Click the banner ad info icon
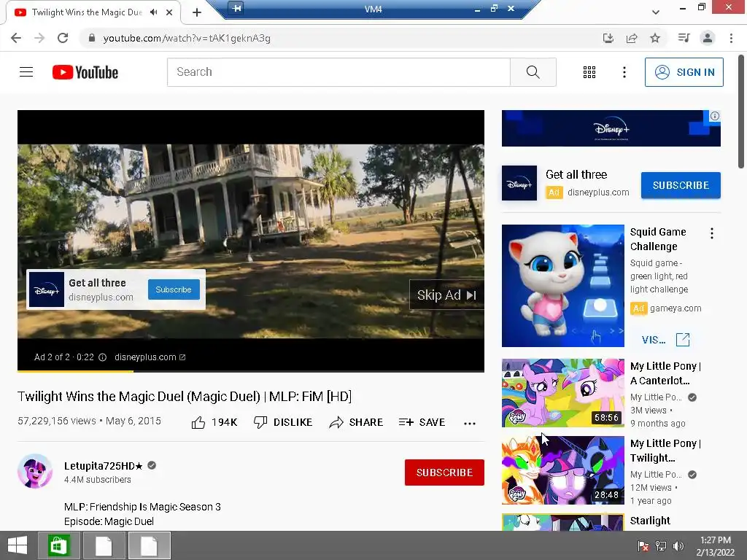 click(715, 116)
